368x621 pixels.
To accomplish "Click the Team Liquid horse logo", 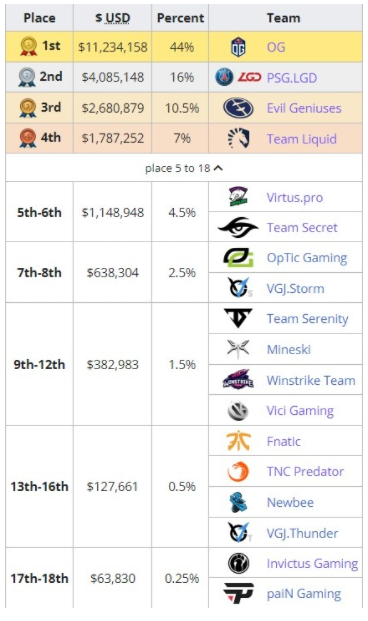I will (238, 139).
